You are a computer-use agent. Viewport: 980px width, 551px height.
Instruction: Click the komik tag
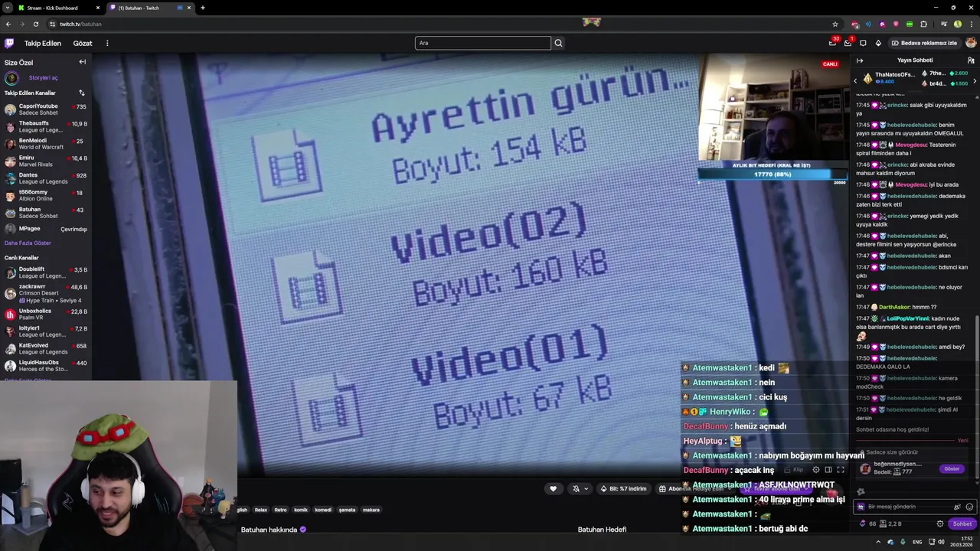click(301, 510)
